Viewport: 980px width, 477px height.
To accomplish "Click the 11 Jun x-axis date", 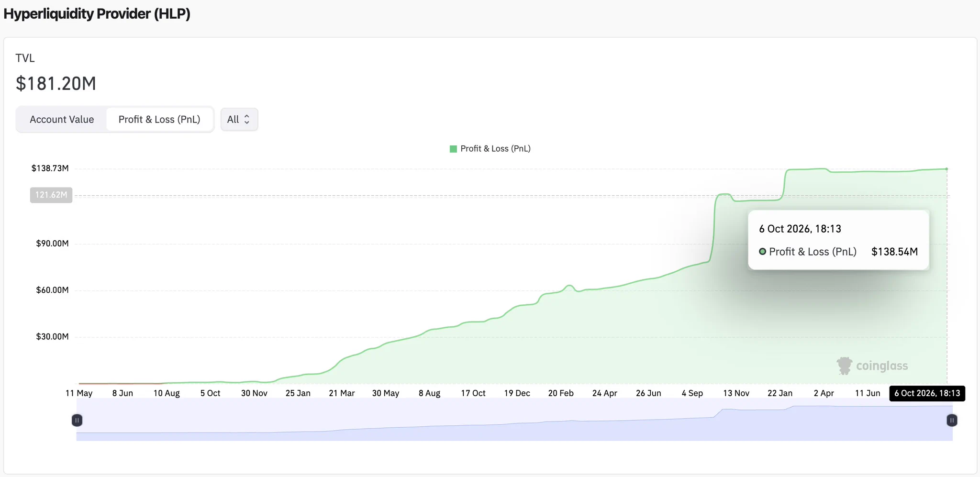I will (868, 393).
